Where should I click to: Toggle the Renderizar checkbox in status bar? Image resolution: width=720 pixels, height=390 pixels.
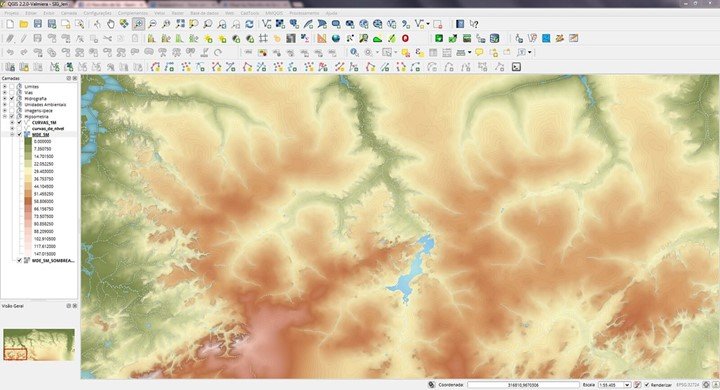[647, 384]
